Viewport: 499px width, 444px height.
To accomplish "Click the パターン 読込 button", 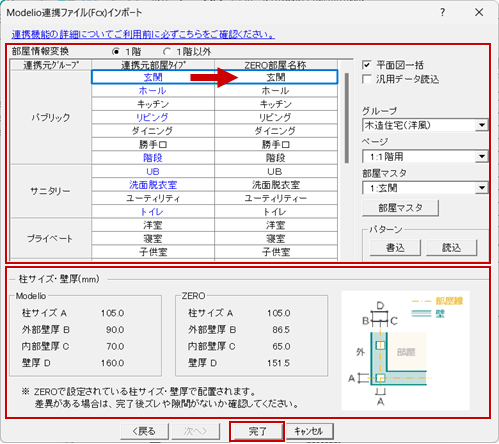I will pyautogui.click(x=451, y=248).
